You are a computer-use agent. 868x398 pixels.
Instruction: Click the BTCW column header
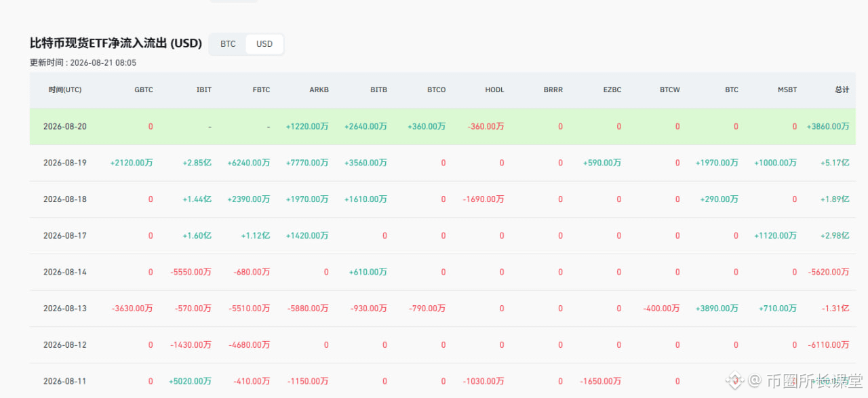(x=670, y=90)
